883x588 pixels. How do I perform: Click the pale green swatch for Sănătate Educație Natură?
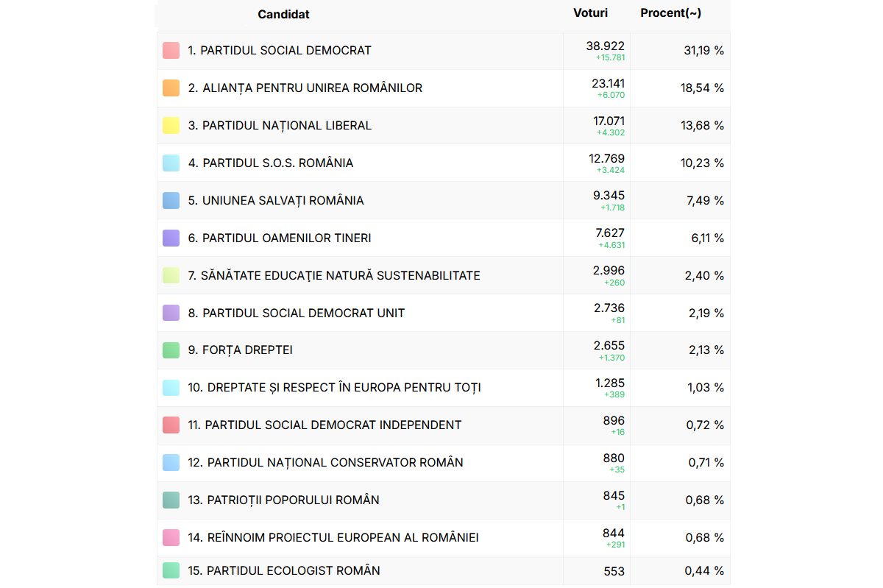pyautogui.click(x=171, y=276)
